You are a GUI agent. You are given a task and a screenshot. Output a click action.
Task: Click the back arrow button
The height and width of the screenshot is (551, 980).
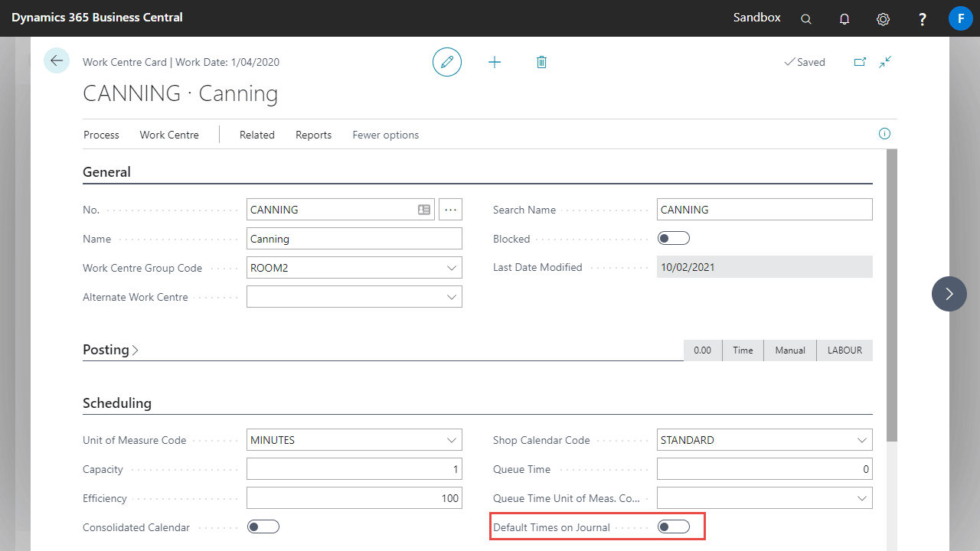coord(57,60)
